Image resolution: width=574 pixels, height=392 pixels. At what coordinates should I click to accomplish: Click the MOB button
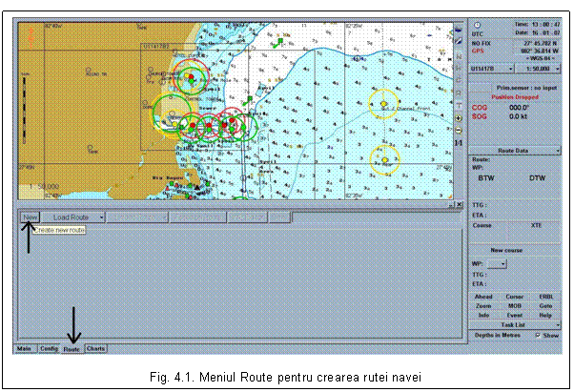pyautogui.click(x=515, y=305)
